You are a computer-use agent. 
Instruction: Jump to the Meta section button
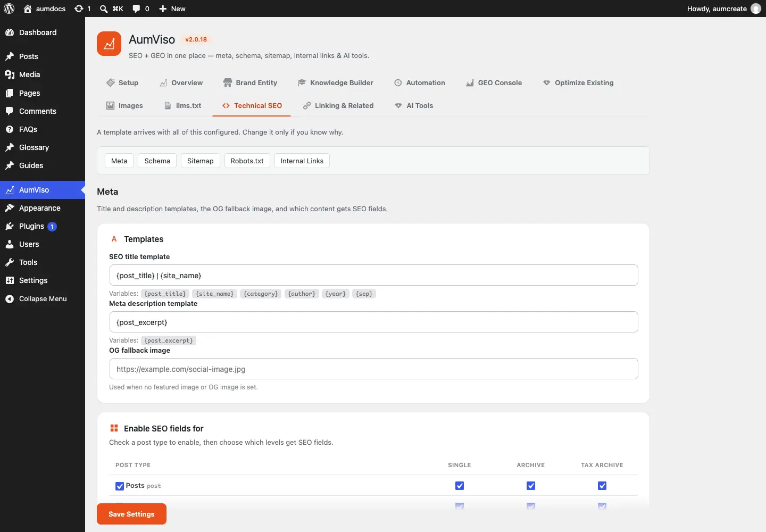coord(119,161)
